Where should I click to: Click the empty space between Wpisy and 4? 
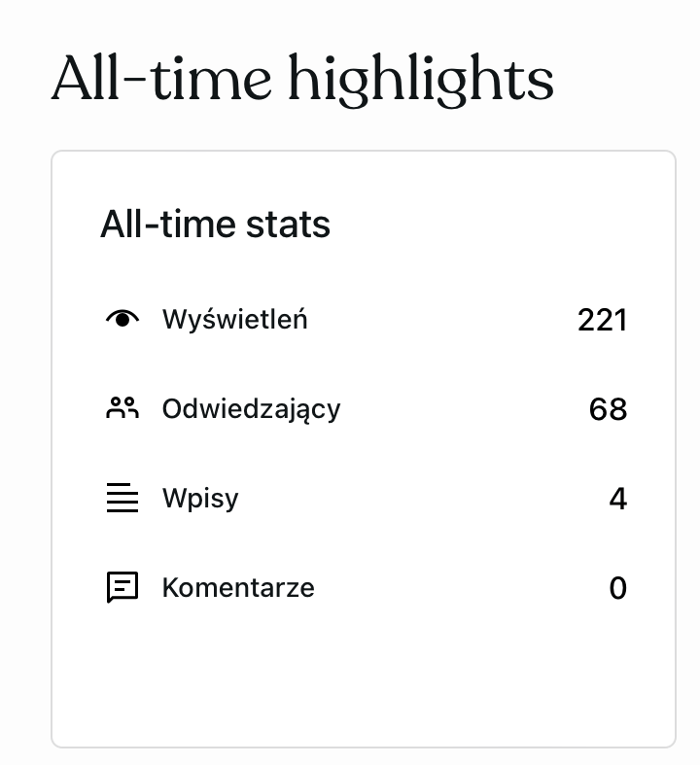tap(418, 499)
